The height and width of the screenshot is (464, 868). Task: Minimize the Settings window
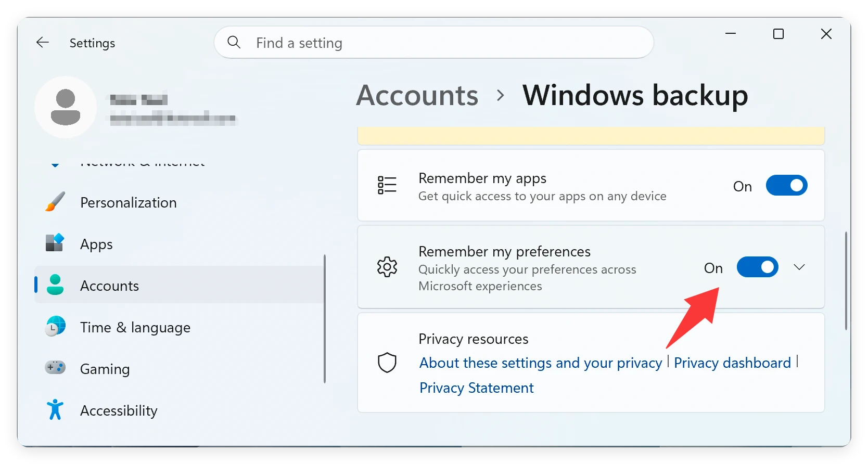(x=731, y=34)
